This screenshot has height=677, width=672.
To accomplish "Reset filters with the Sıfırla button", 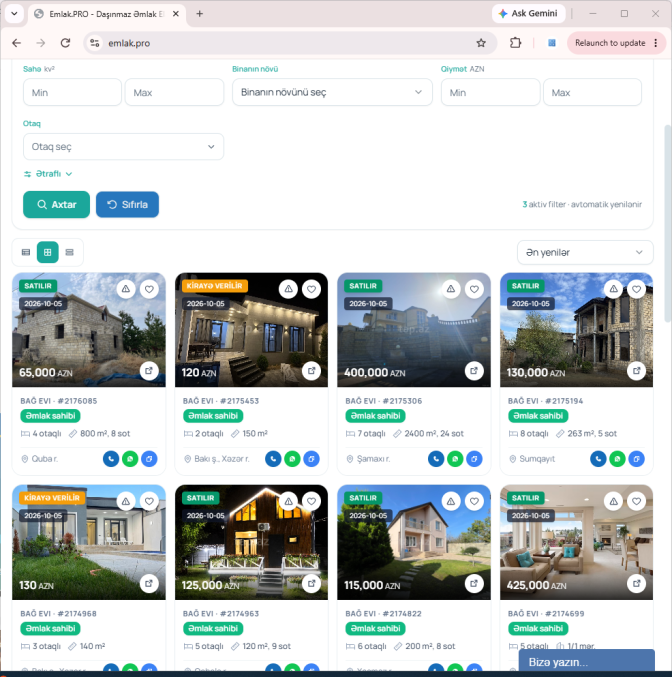I will click(127, 204).
